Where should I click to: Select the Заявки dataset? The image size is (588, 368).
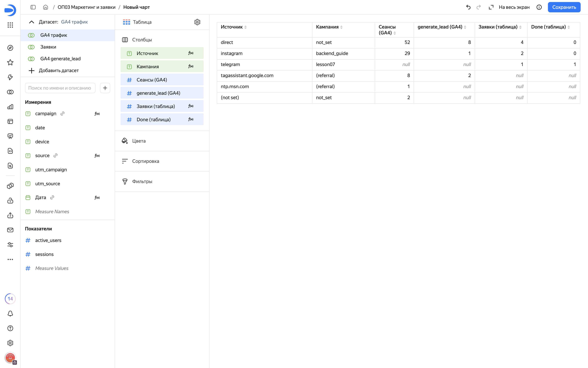point(68,47)
